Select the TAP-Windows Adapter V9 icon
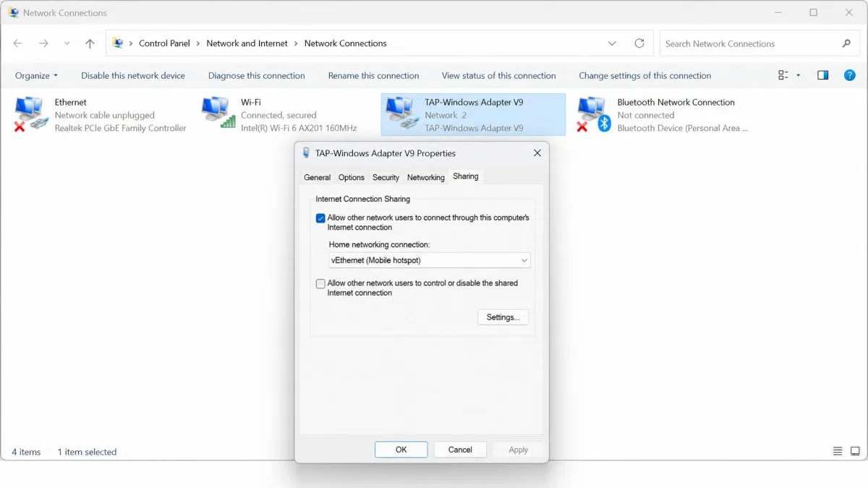Image resolution: width=868 pixels, height=488 pixels. coord(402,115)
